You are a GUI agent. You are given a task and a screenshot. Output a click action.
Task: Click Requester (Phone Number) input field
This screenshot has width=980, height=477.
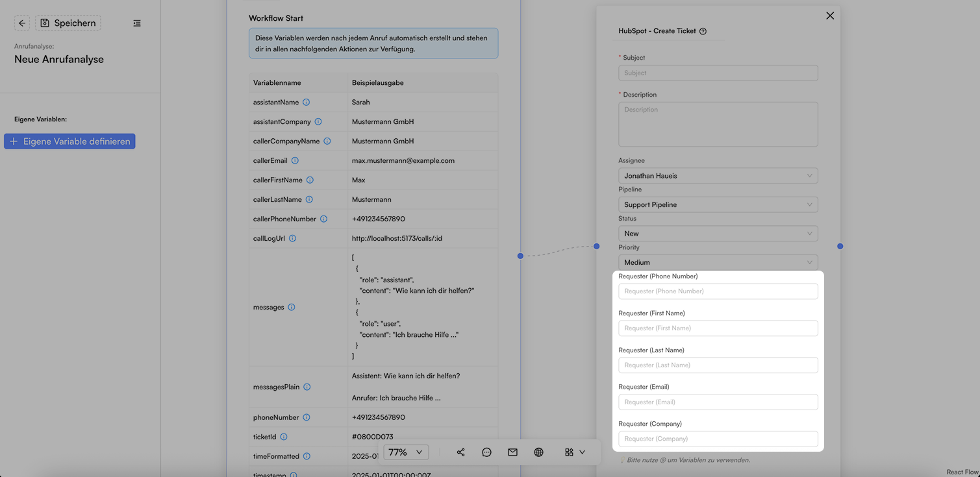click(x=718, y=291)
